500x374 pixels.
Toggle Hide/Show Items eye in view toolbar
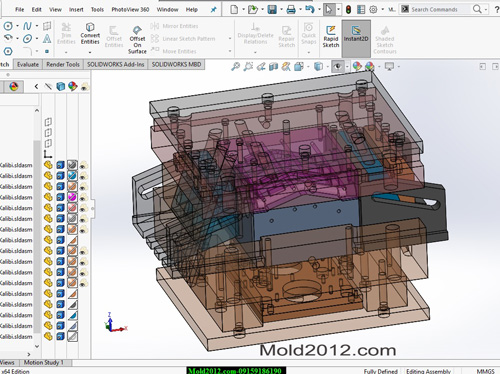pos(337,66)
